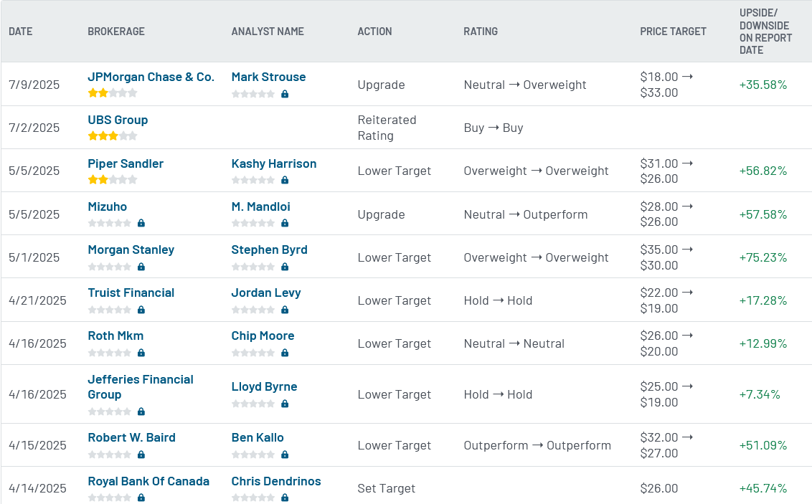View analyst Stephen Byrd profile
This screenshot has height=504, width=812.
tap(269, 250)
